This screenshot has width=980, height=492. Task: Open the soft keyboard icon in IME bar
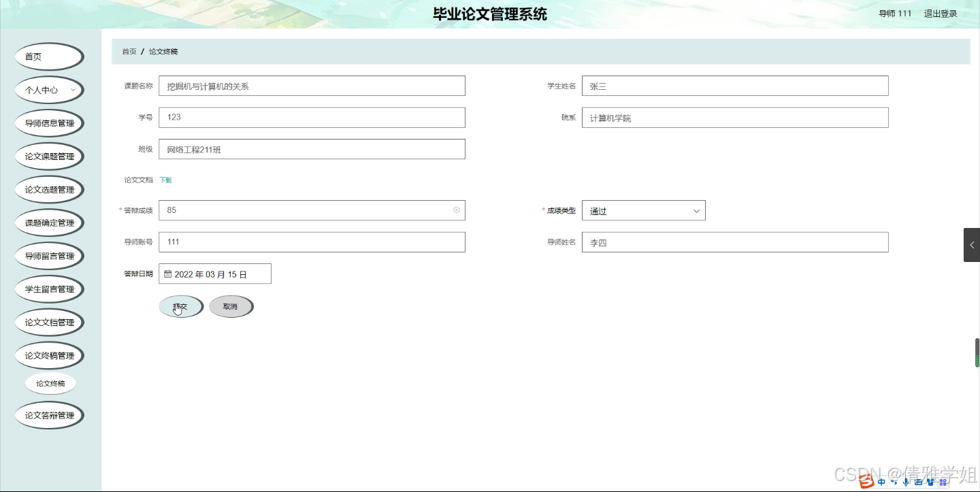tap(919, 482)
